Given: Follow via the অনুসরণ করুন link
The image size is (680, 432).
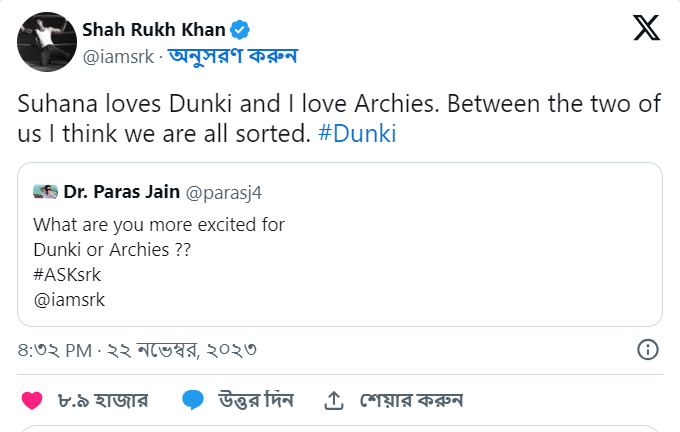Looking at the screenshot, I should point(232,56).
